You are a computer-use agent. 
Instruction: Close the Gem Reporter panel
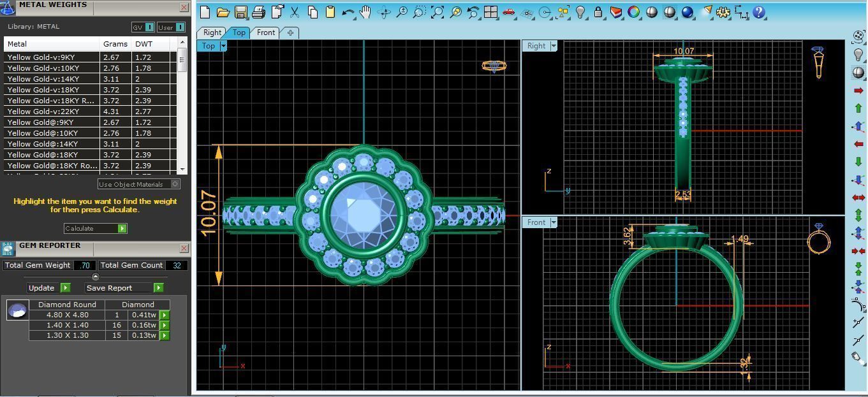pyautogui.click(x=184, y=249)
